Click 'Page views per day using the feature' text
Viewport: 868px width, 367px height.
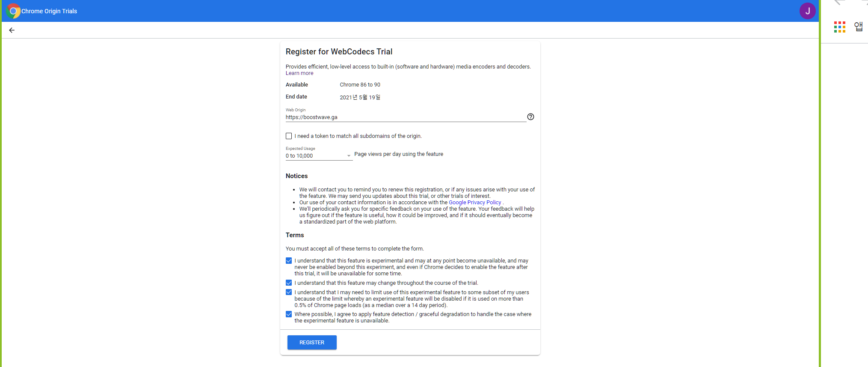point(399,154)
